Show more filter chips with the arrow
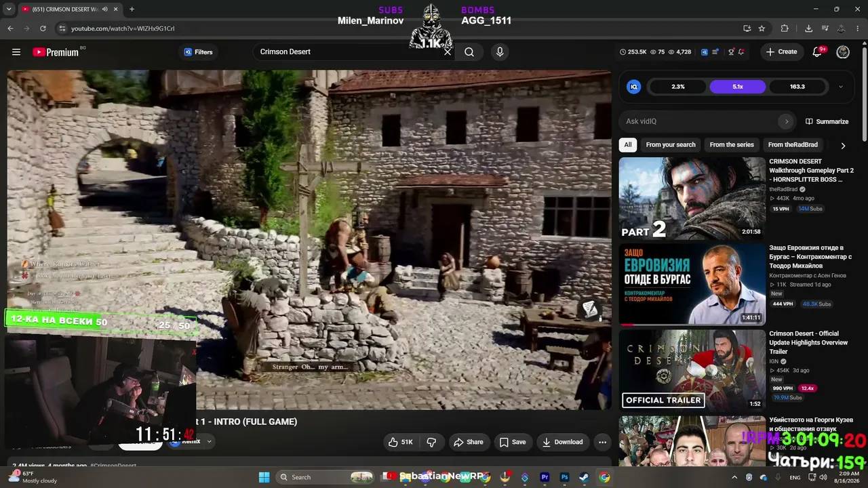The width and height of the screenshot is (868, 488). tap(843, 145)
